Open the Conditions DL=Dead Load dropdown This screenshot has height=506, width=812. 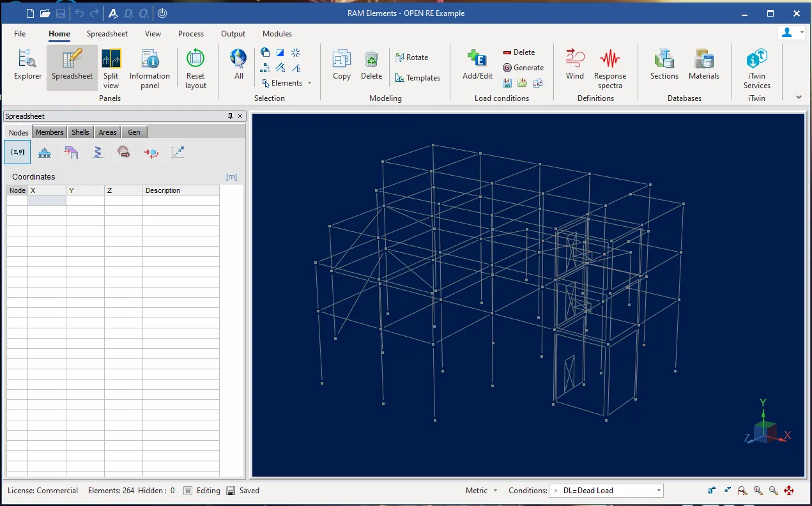[659, 491]
